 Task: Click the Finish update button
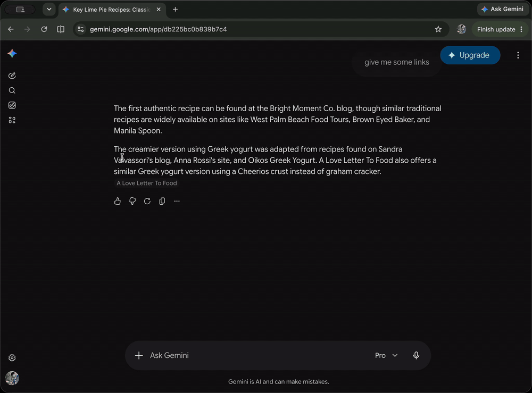[x=500, y=29]
